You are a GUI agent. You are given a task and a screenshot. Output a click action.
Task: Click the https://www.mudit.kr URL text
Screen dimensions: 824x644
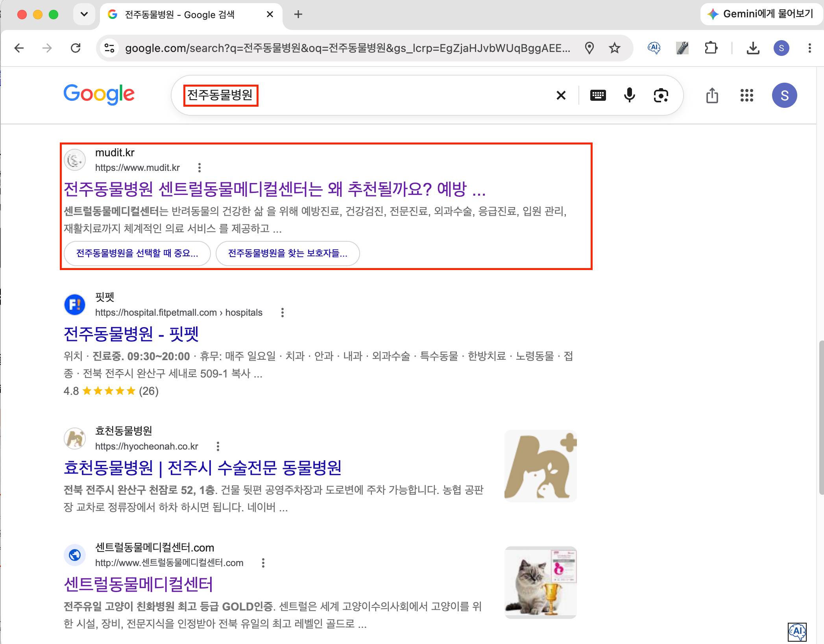pyautogui.click(x=137, y=168)
